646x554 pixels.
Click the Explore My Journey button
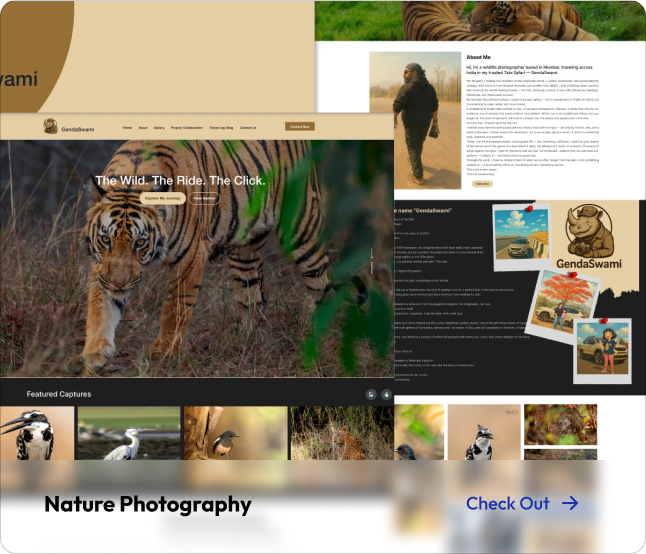pyautogui.click(x=162, y=199)
